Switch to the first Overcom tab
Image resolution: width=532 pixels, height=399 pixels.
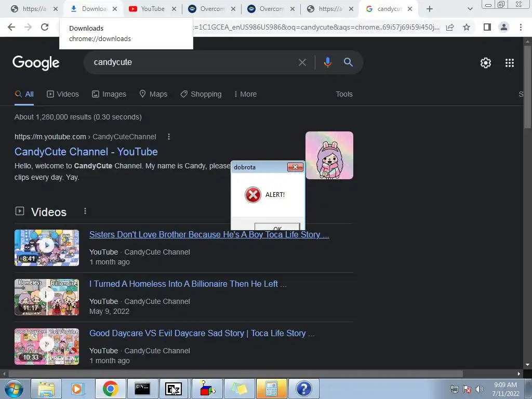pos(211,9)
